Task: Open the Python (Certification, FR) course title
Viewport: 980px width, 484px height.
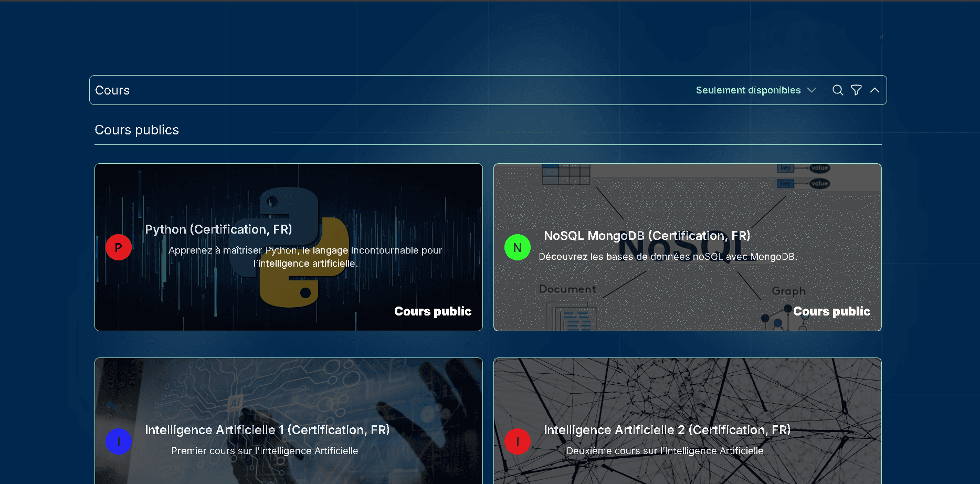Action: pos(218,229)
